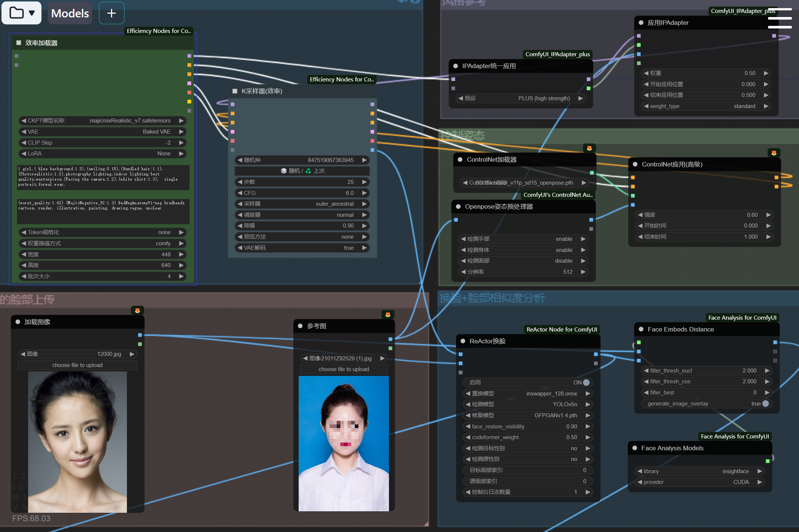Open CKPT模型名称 model dropdown
The image size is (799, 532).
pos(102,121)
